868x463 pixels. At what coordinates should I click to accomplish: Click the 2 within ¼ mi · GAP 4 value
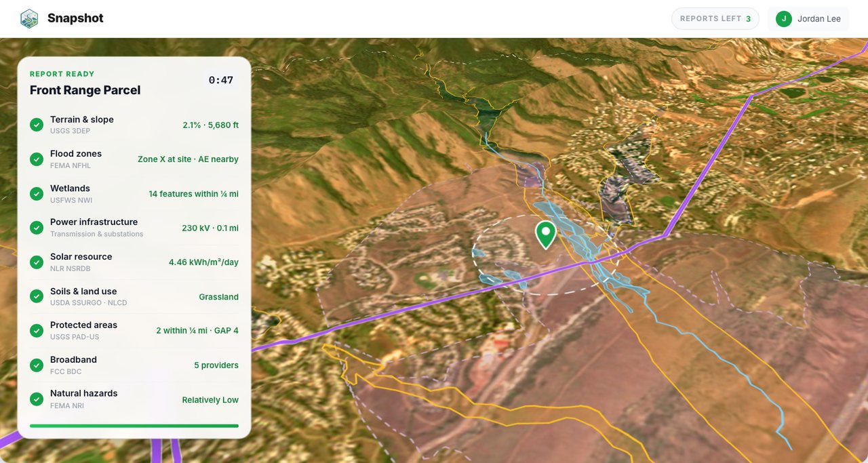[x=197, y=331]
